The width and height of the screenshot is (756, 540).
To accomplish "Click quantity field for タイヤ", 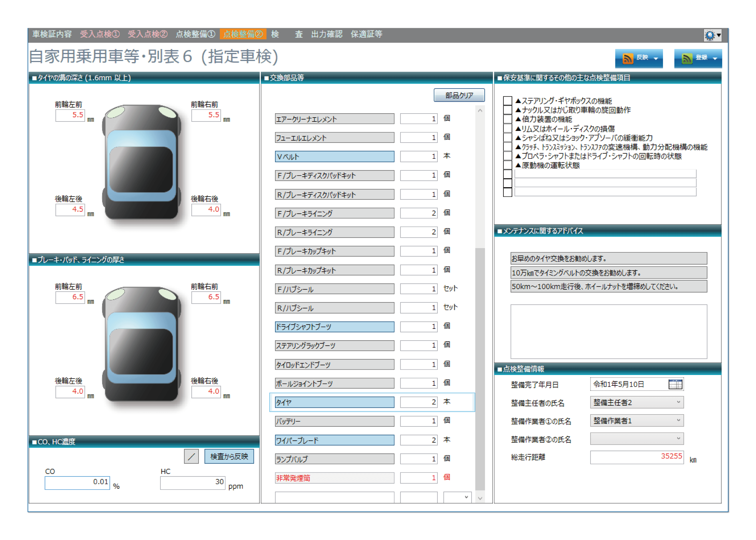I will coord(419,402).
